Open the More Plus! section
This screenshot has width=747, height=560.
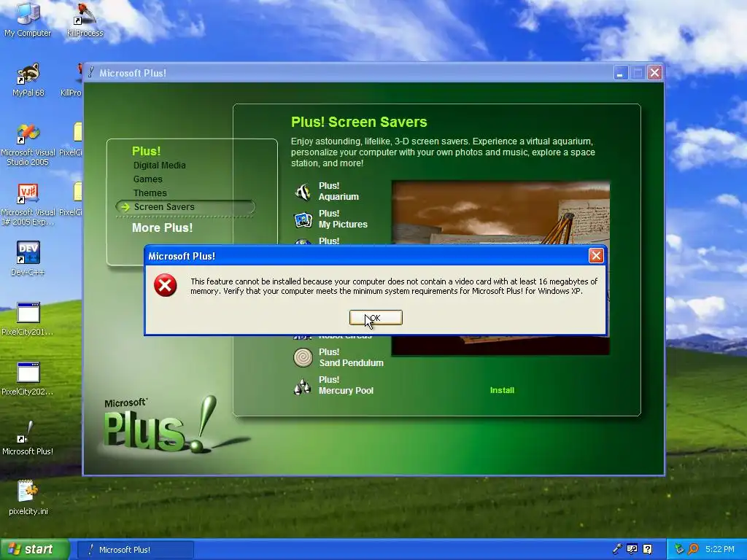[163, 227]
